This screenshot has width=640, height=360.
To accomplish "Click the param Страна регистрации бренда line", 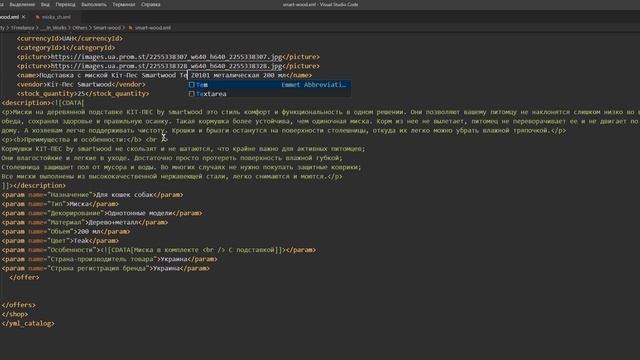I will pos(106,268).
